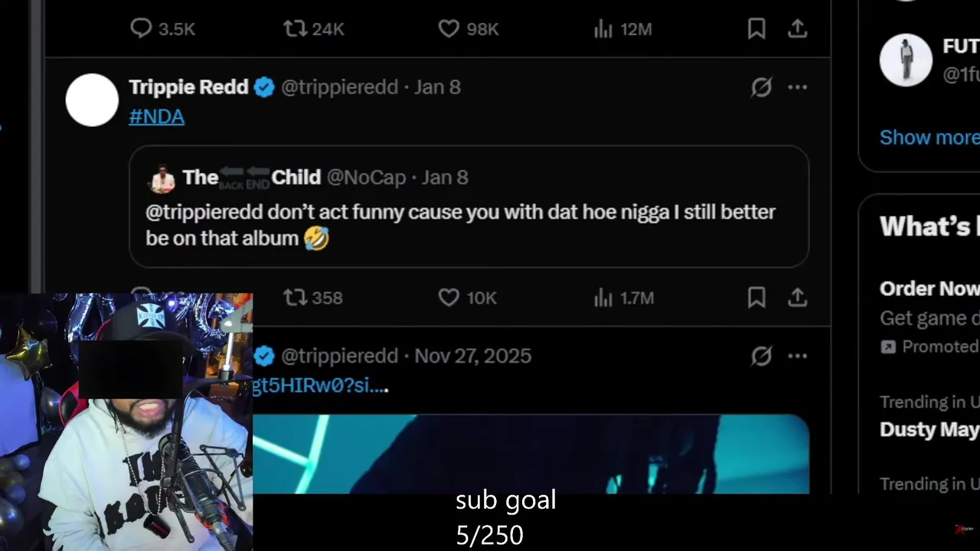The width and height of the screenshot is (980, 551).
Task: Open more options on Nov 27, 2025 tweet
Action: tap(797, 356)
